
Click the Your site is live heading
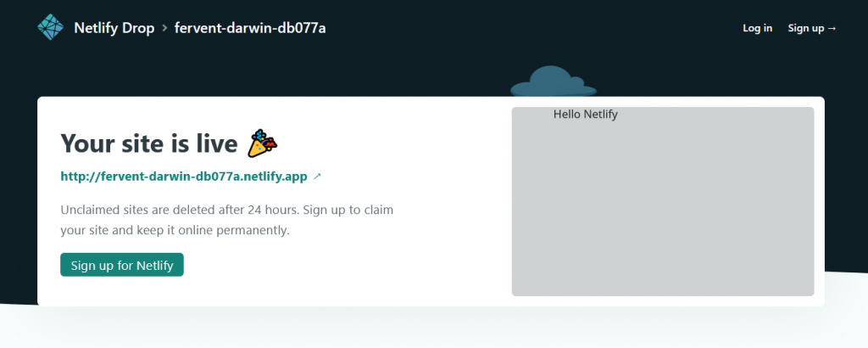click(x=149, y=143)
